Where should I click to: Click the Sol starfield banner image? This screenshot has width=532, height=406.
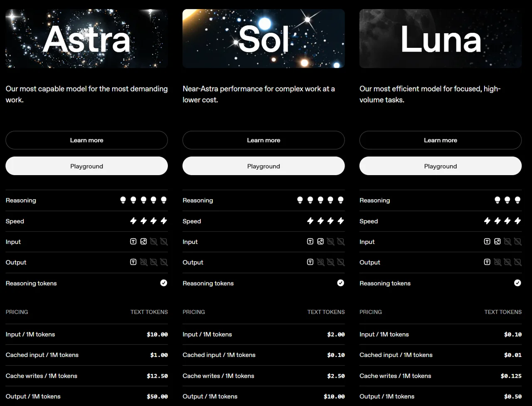tap(264, 39)
